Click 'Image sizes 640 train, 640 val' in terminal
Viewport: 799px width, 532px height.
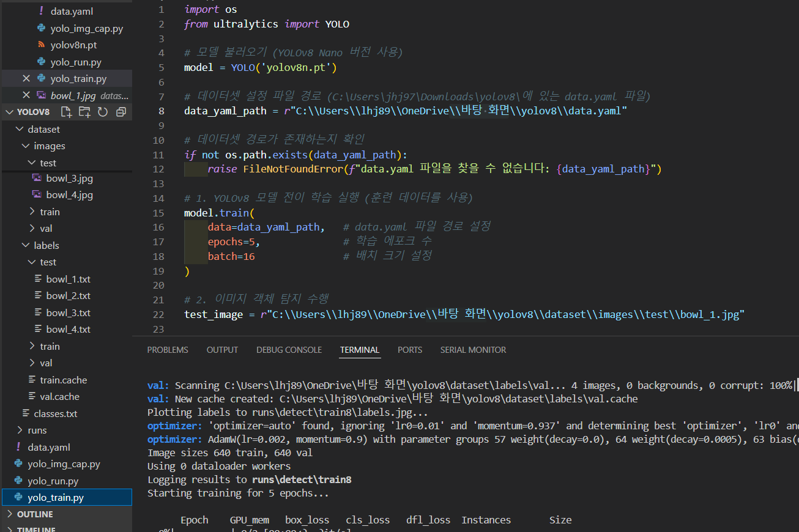[230, 453]
